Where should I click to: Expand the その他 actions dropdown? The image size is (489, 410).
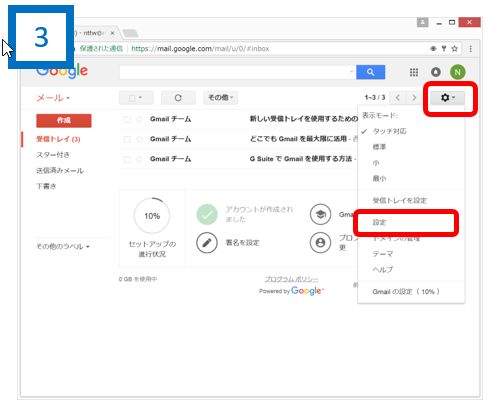[220, 98]
